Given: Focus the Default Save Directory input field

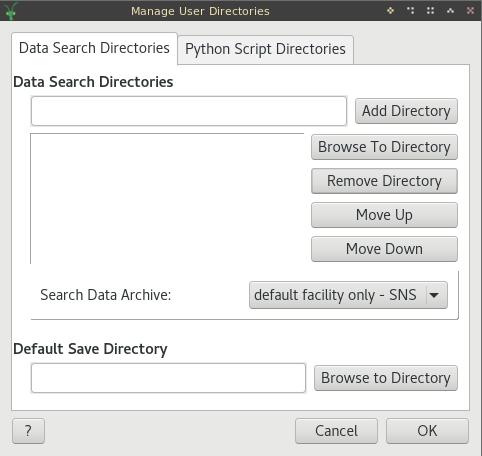Looking at the screenshot, I should point(168,378).
